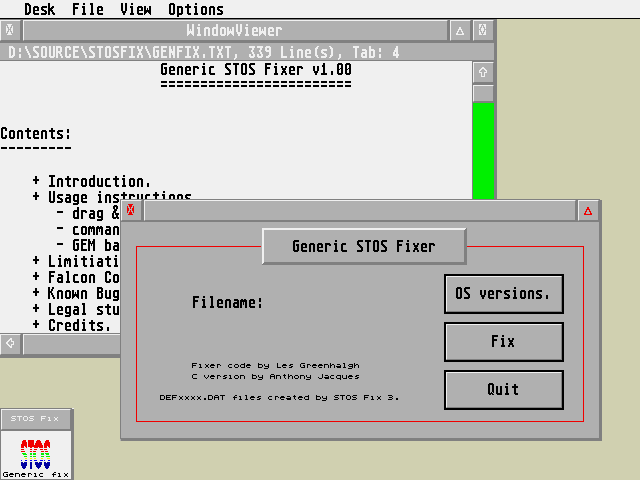
Task: Click the Quit button
Action: [503, 390]
